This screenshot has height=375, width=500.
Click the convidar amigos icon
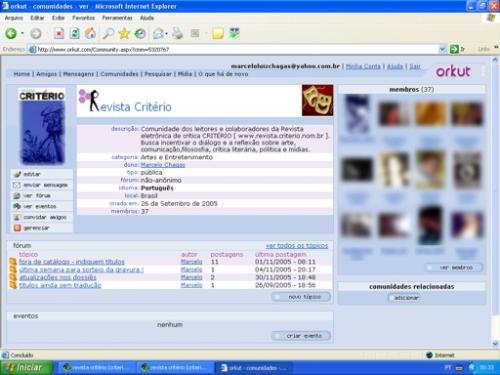(17, 217)
